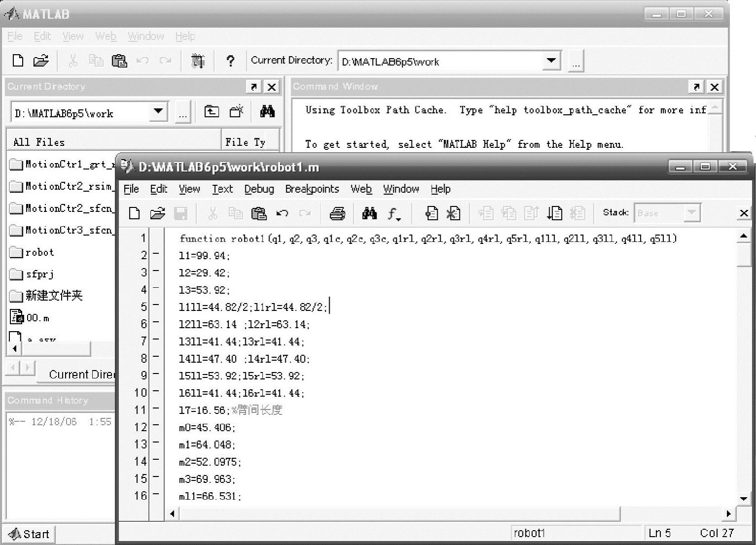The height and width of the screenshot is (545, 756).
Task: Create new folder icon in Current Directory panel
Action: (x=237, y=111)
